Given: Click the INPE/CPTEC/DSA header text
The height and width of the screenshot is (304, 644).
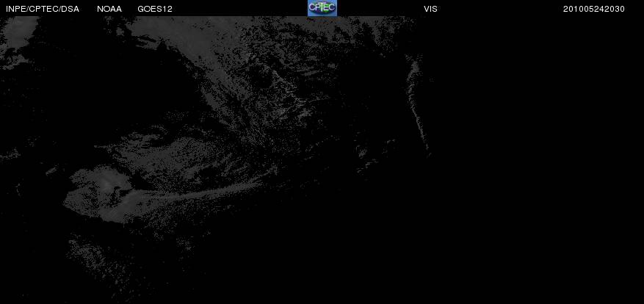Looking at the screenshot, I should tap(43, 9).
